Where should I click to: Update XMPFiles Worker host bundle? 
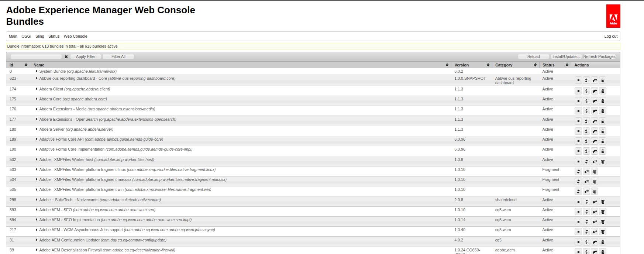point(595,162)
